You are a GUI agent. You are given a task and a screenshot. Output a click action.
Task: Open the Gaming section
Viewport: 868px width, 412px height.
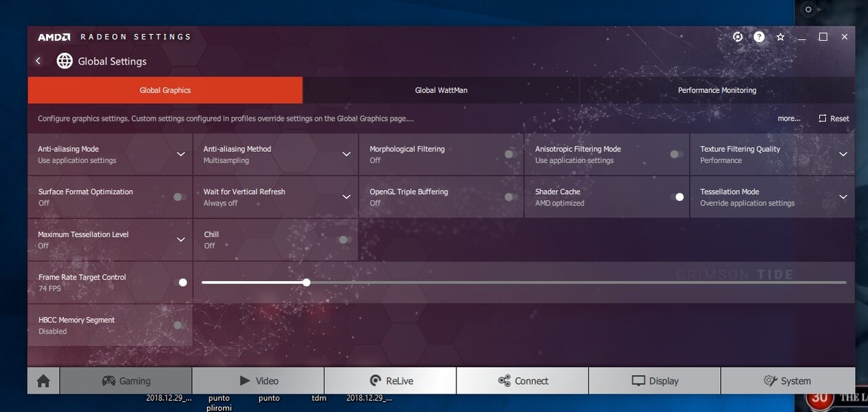pos(126,381)
